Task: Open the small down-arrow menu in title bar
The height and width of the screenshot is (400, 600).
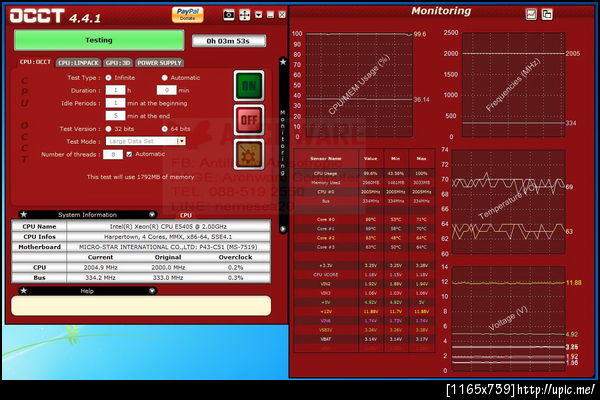Action: click(259, 15)
